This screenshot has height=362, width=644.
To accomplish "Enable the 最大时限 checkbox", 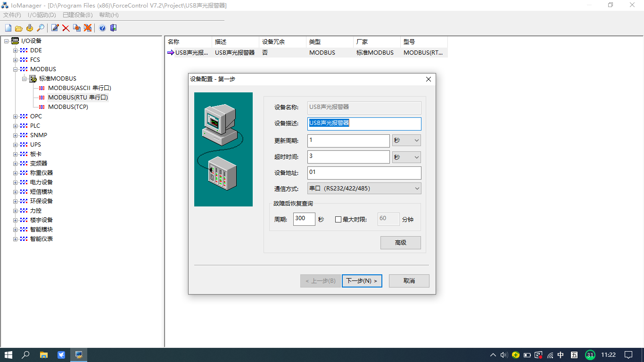I will 338,219.
